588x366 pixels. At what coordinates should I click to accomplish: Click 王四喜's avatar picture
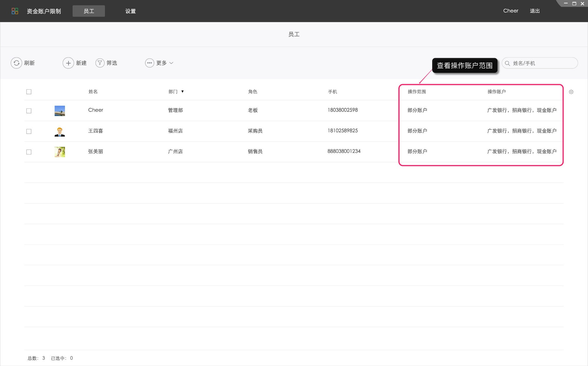pyautogui.click(x=60, y=131)
